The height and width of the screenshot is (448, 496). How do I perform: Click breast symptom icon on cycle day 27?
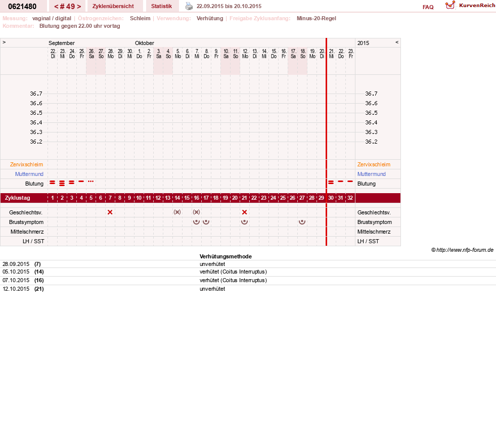[302, 222]
